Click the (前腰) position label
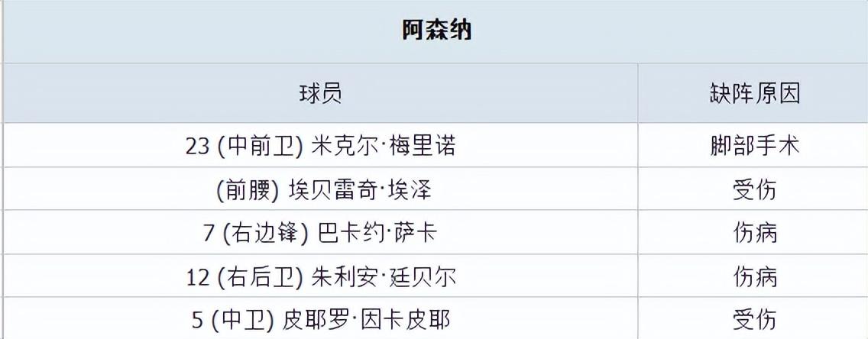The width and height of the screenshot is (868, 339). tap(248, 189)
